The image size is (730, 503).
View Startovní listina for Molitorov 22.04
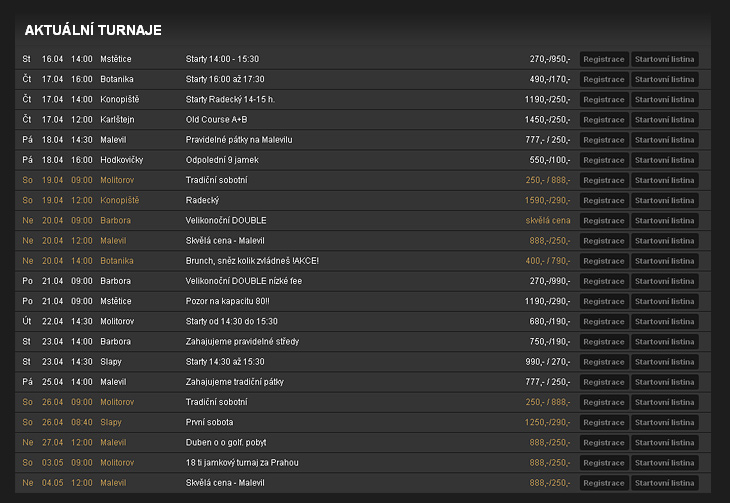pyautogui.click(x=664, y=321)
